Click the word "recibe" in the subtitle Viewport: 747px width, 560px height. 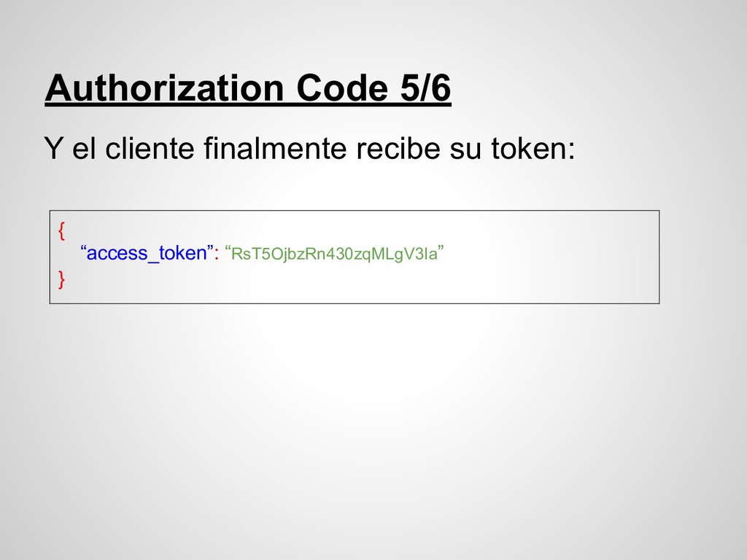point(398,148)
